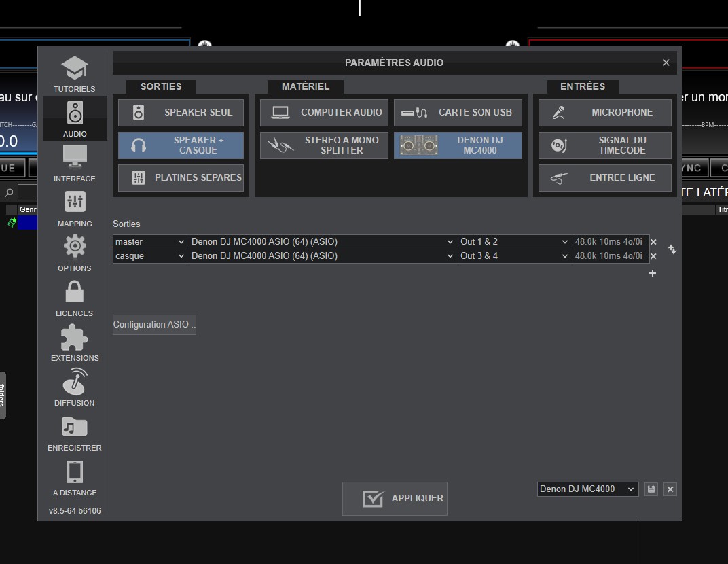
Task: Open the Extensions puzzle section
Action: [75, 343]
